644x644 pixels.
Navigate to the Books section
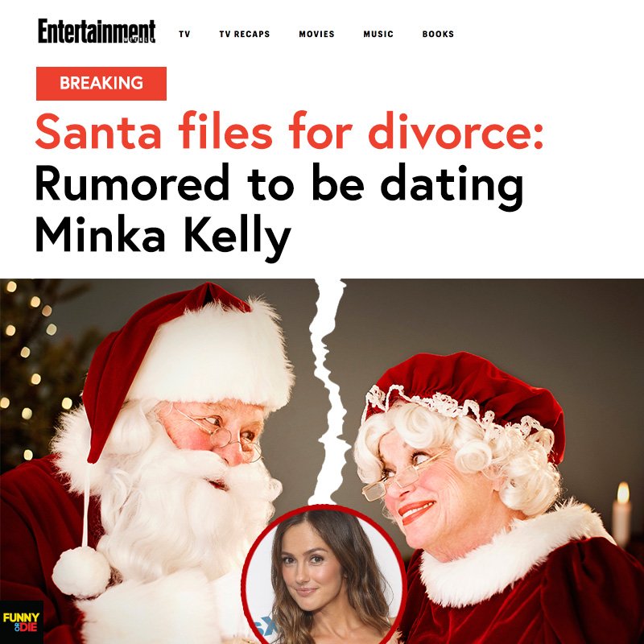438,34
